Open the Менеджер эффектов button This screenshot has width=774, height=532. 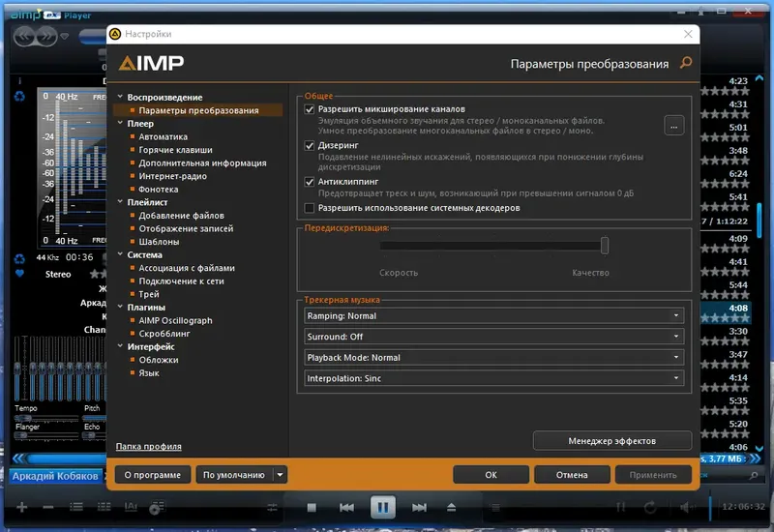[x=612, y=441]
